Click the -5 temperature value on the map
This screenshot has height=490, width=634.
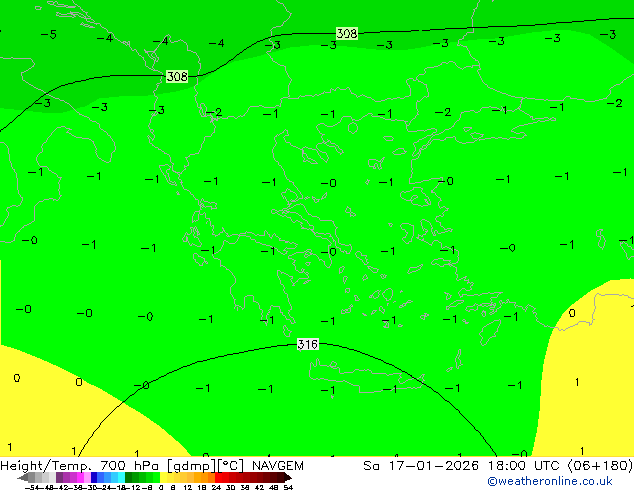[x=49, y=34]
